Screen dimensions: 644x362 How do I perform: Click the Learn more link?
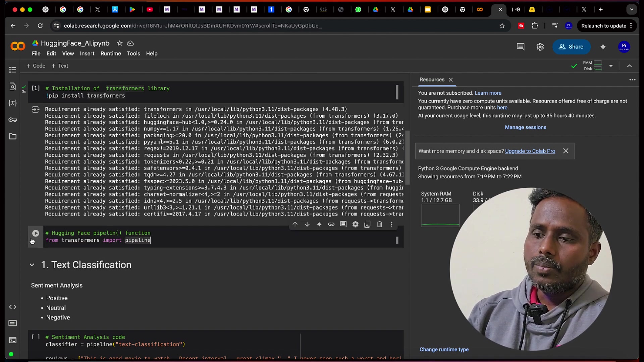tap(488, 93)
